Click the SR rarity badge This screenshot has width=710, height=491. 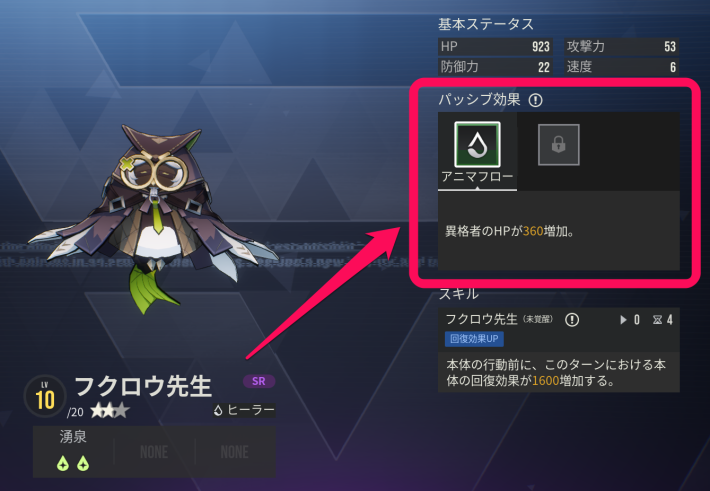pos(259,381)
